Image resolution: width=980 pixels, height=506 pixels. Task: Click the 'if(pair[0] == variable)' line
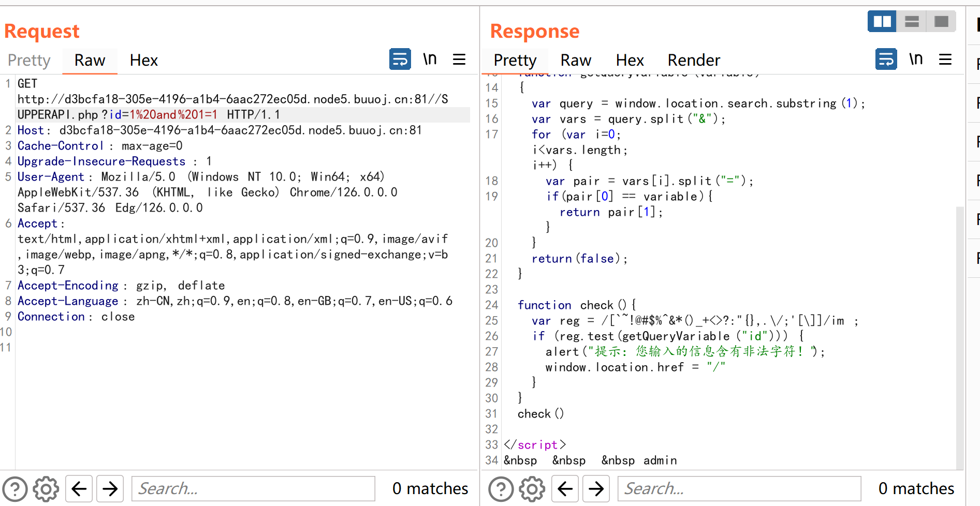click(x=630, y=197)
